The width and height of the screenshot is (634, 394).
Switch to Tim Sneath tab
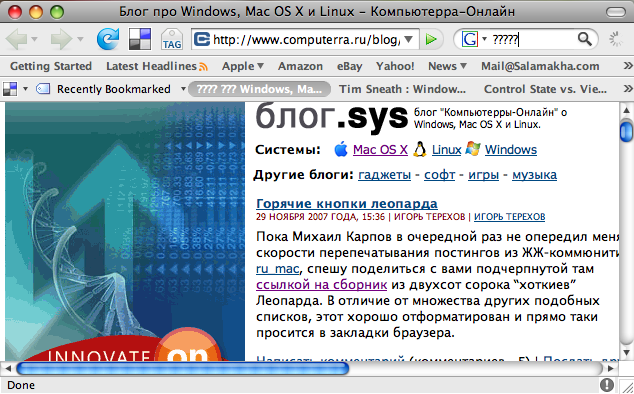pyautogui.click(x=402, y=89)
